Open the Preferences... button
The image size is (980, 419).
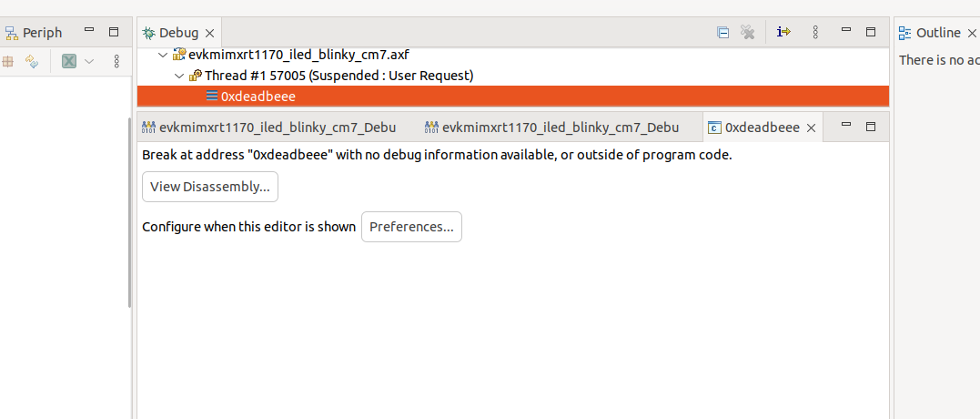[411, 227]
